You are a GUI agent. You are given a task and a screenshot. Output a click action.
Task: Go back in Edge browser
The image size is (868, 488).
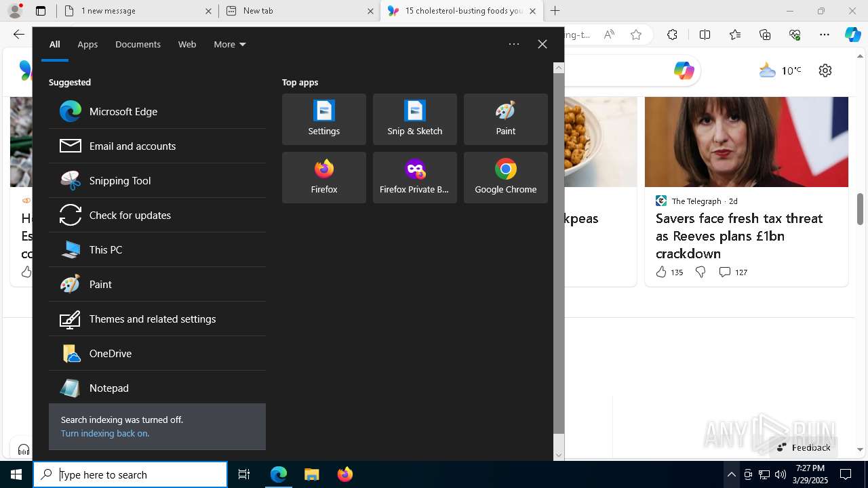tap(19, 35)
